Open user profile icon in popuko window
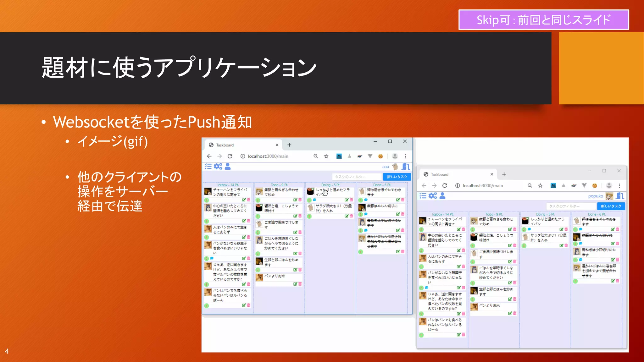644x362 pixels. point(442,196)
